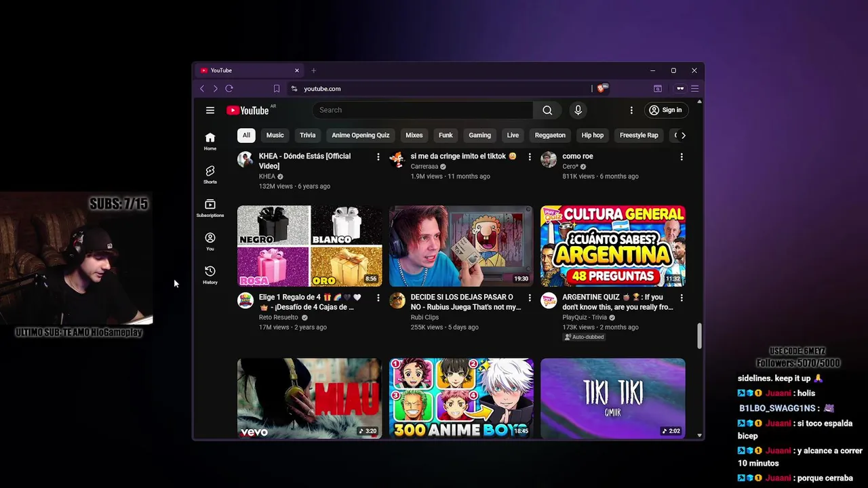Viewport: 868px width, 488px height.
Task: Click the scrollbar down arrow
Action: click(699, 435)
